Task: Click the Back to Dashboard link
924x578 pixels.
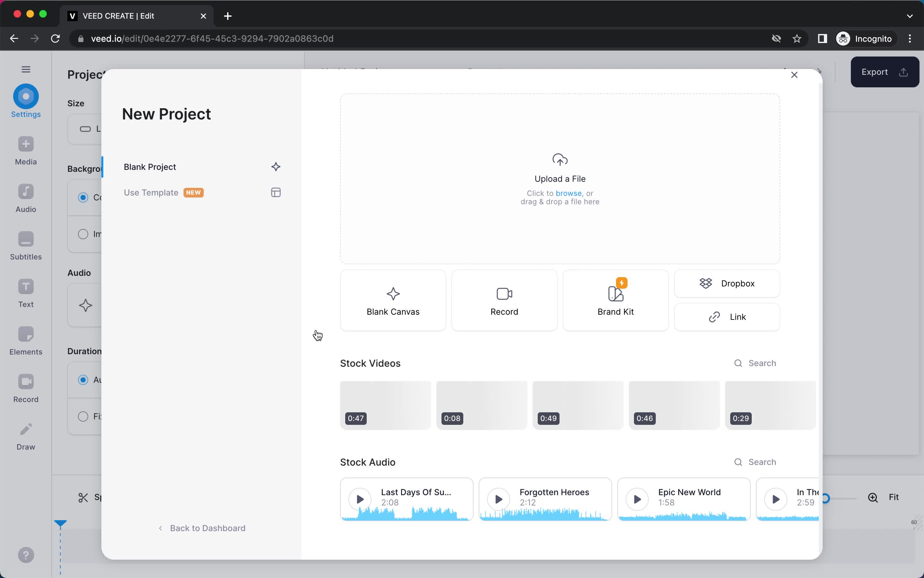Action: (202, 528)
